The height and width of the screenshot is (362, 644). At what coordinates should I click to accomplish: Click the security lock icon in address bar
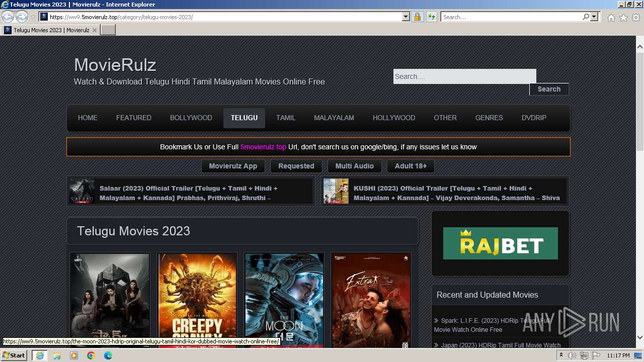(x=417, y=17)
